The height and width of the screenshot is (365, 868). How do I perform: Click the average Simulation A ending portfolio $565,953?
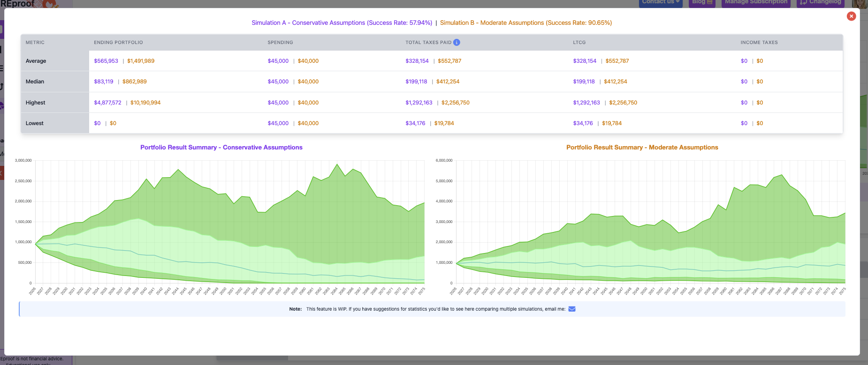[106, 61]
